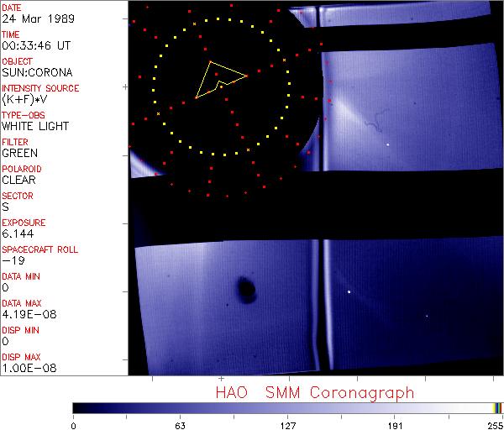The image size is (504, 430).
Task: Click the bright white star right of the blob
Action: 349,291
